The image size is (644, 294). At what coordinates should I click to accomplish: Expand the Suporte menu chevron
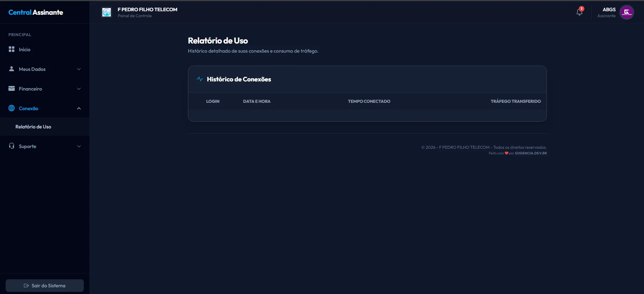point(79,146)
